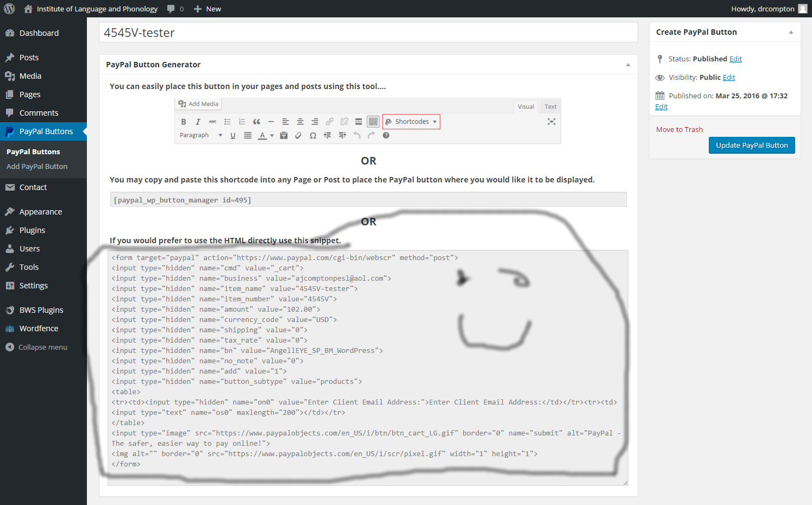This screenshot has width=812, height=505.
Task: Edit the published date
Action: pos(661,106)
